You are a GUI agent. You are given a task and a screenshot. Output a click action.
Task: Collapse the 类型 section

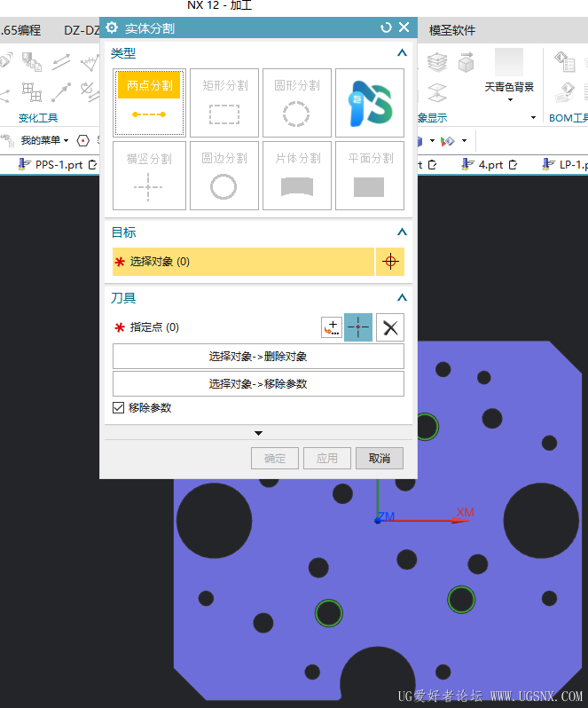[402, 53]
